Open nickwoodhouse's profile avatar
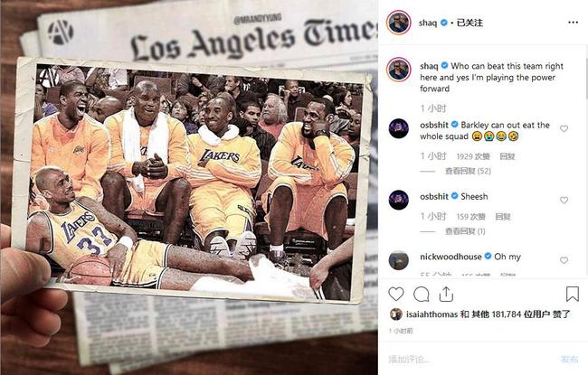The height and width of the screenshot is (375, 588). pyautogui.click(x=399, y=260)
